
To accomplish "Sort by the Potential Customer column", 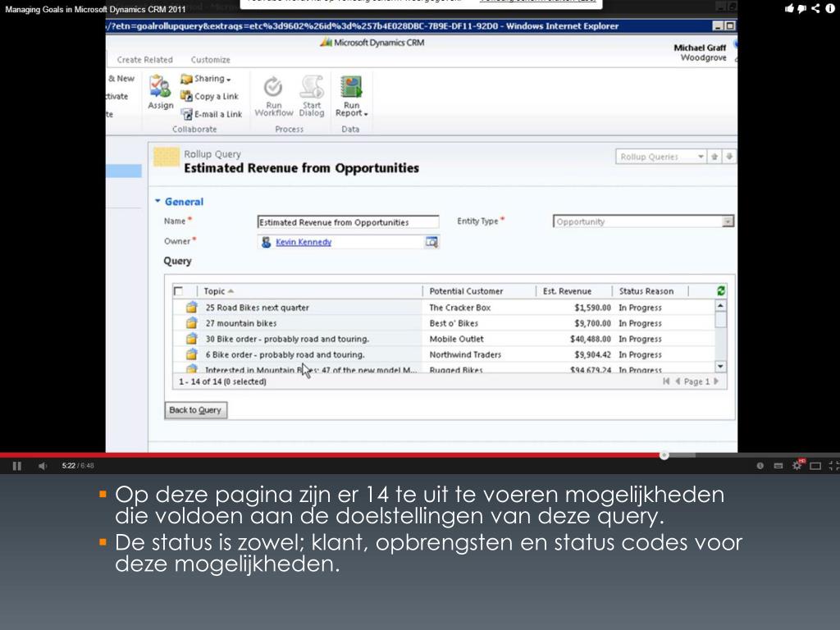I will point(466,291).
